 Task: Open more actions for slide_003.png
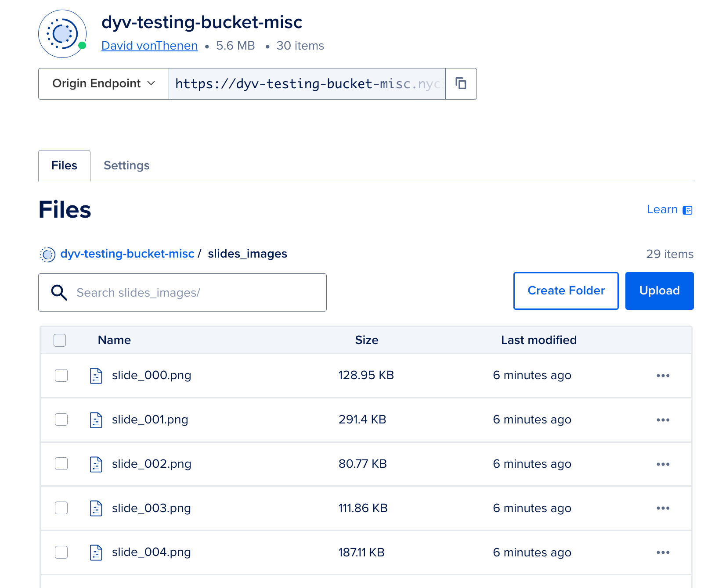click(663, 508)
